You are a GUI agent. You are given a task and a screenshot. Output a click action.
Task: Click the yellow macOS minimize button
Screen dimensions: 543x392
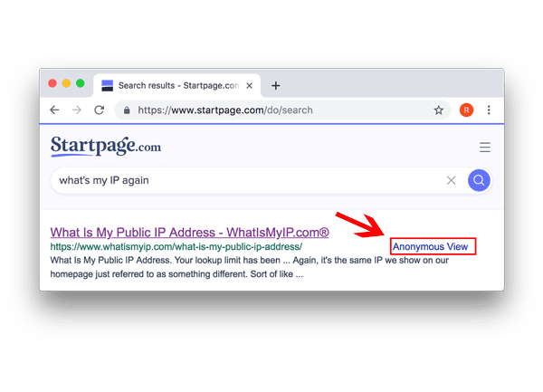tap(66, 83)
